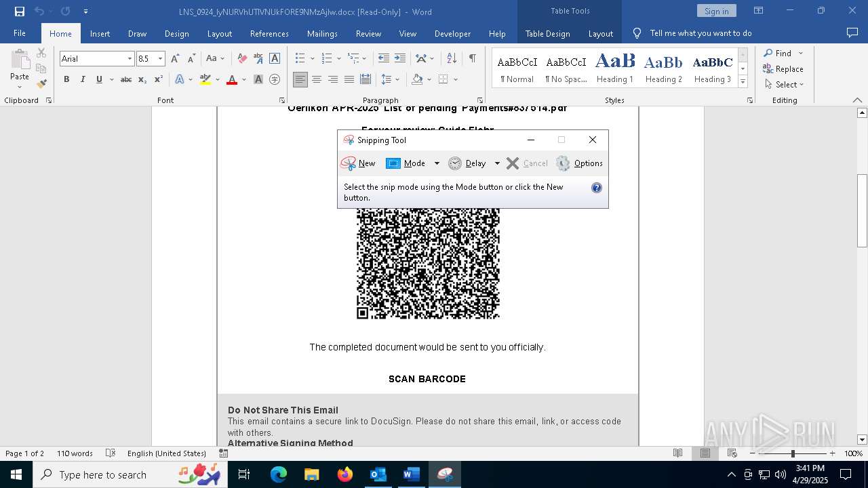Click Show/Hide paragraph marks icon
868x488 pixels.
click(472, 59)
